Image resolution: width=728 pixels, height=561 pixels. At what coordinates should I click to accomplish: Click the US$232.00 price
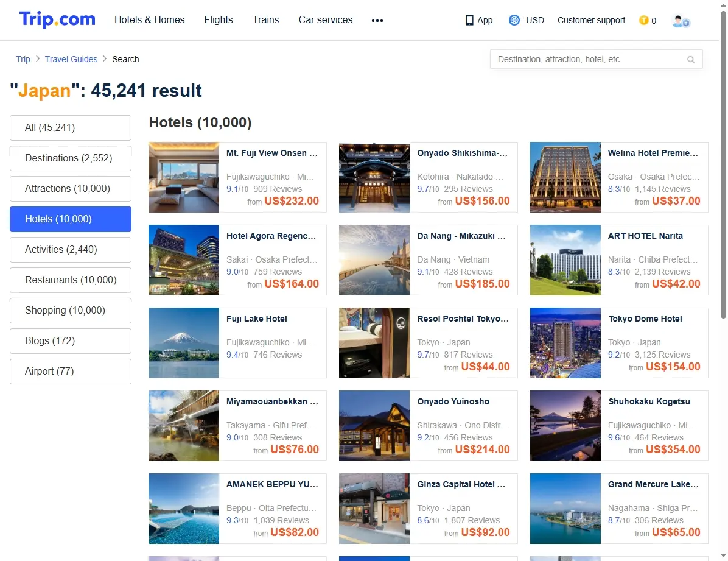point(292,201)
